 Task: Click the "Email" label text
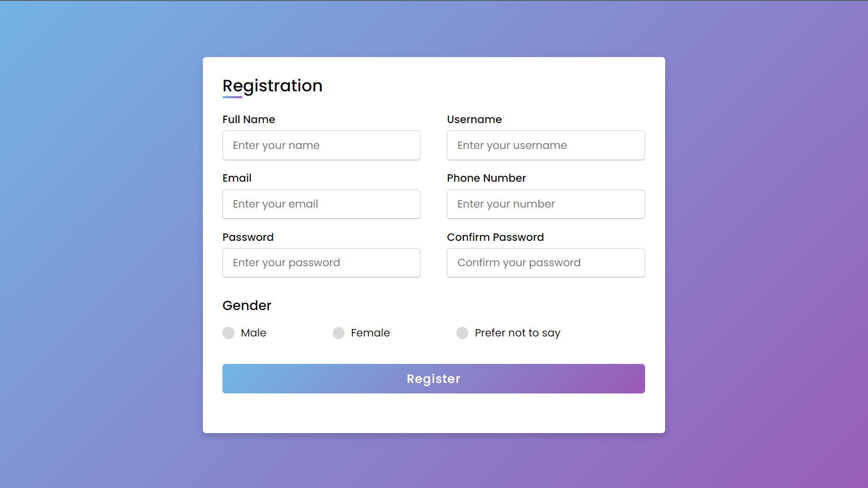[237, 178]
